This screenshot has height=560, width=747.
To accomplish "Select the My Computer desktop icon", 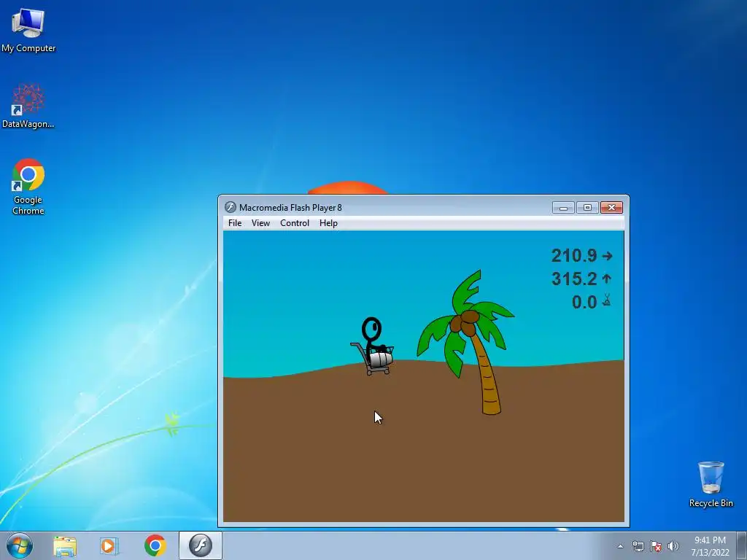I will (28, 30).
